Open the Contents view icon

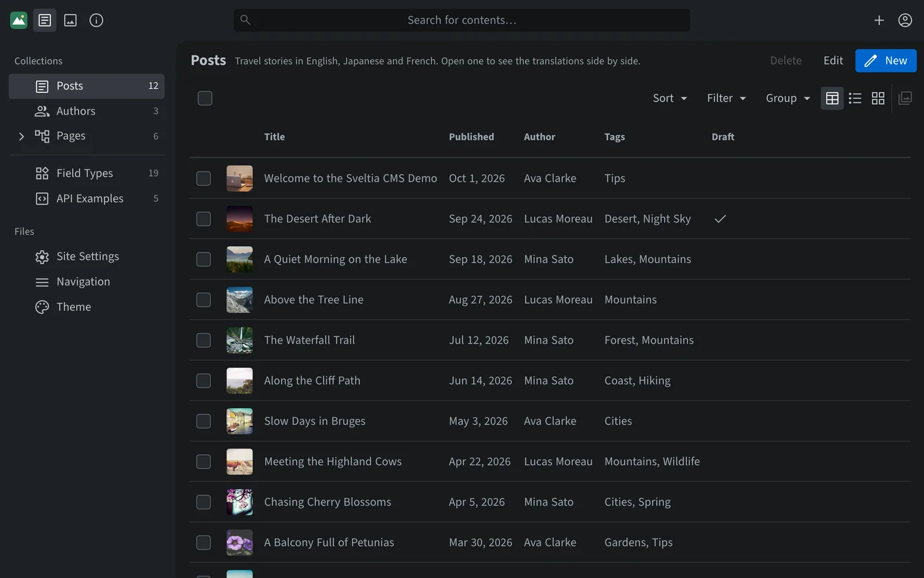point(44,20)
